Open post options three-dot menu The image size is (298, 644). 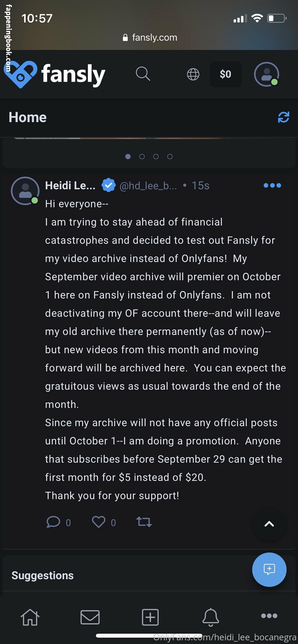click(x=272, y=185)
